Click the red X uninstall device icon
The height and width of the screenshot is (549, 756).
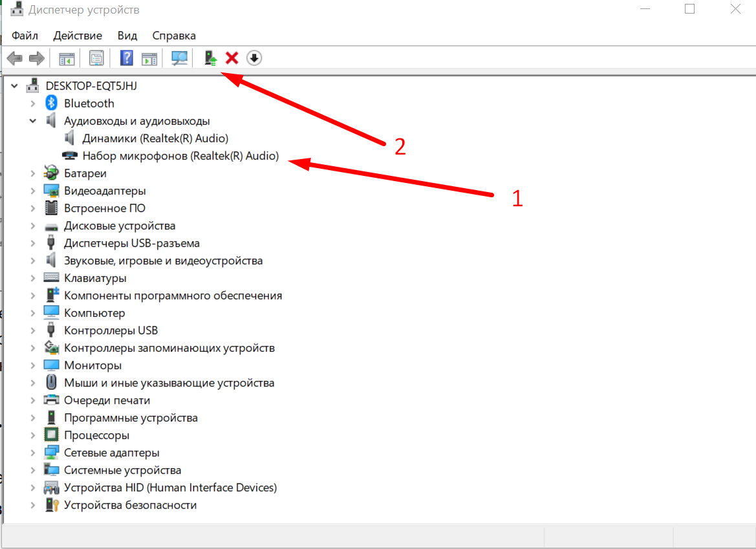232,58
